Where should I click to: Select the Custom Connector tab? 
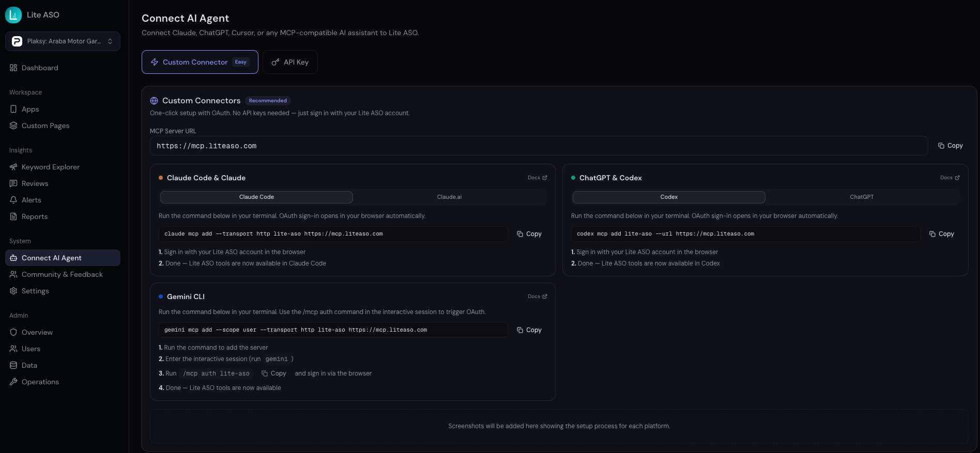[200, 62]
